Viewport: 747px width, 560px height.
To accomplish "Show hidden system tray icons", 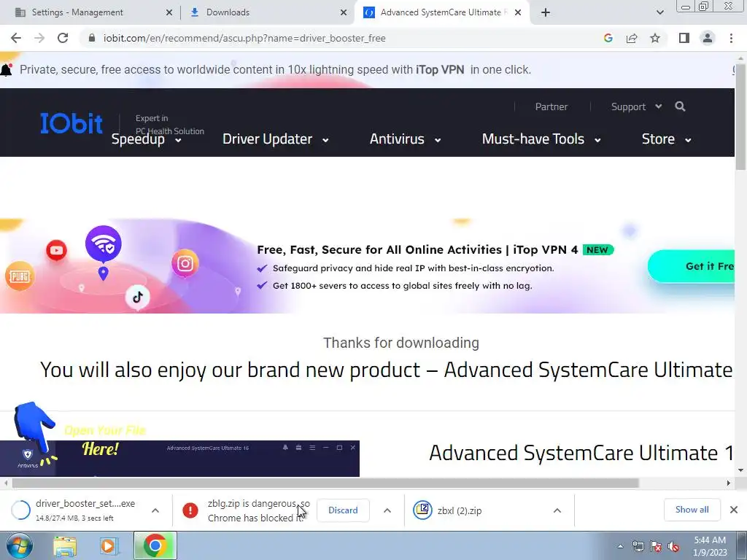I will click(620, 546).
